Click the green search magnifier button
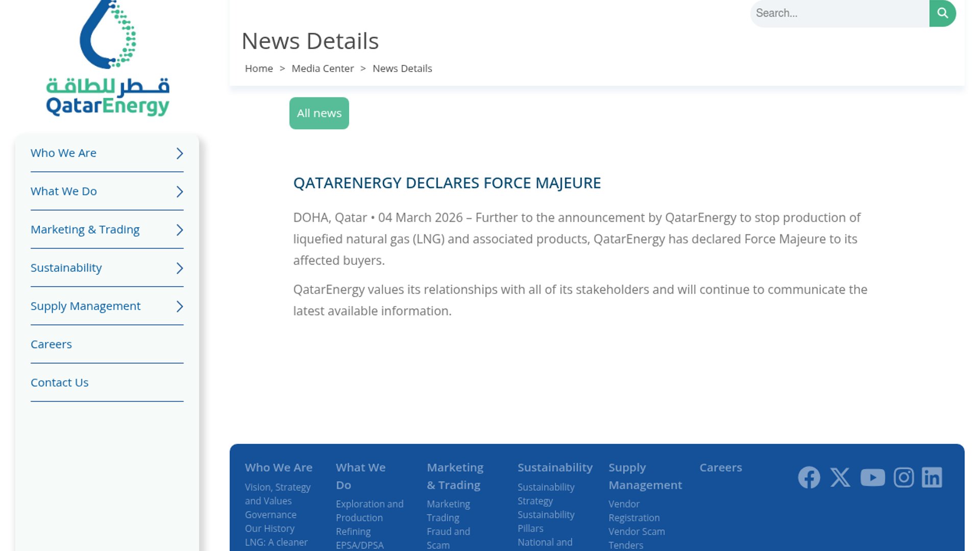 point(942,13)
